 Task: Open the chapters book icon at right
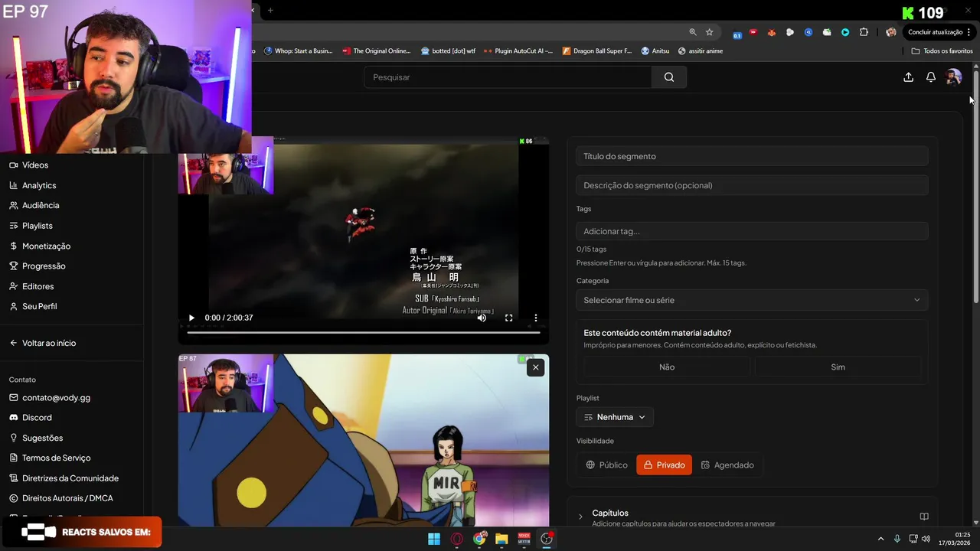click(924, 517)
